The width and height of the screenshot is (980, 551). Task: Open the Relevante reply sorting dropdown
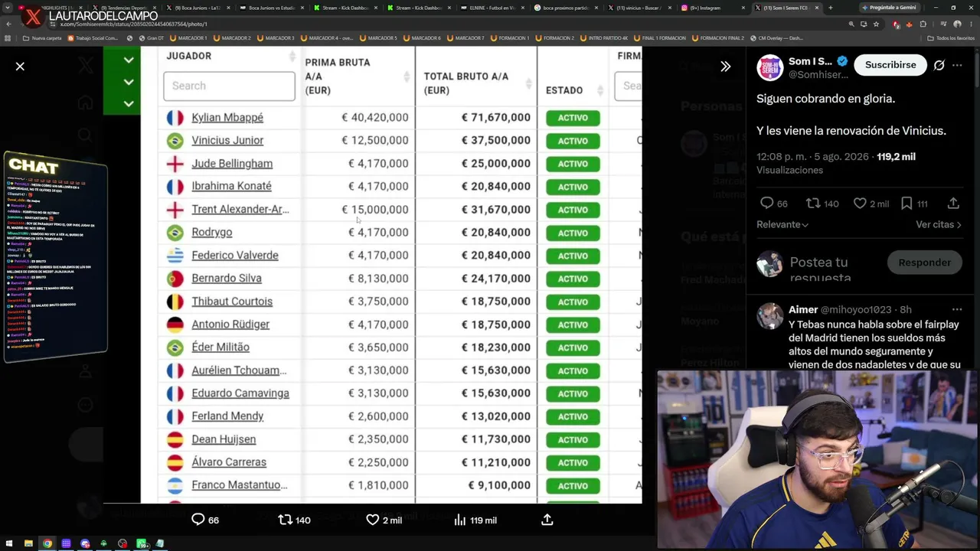click(782, 224)
